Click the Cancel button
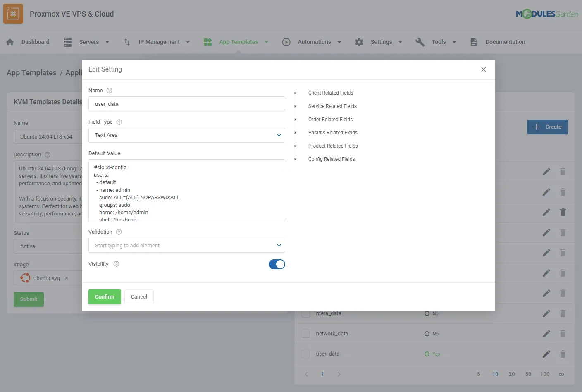The width and height of the screenshot is (582, 392). coord(139,297)
